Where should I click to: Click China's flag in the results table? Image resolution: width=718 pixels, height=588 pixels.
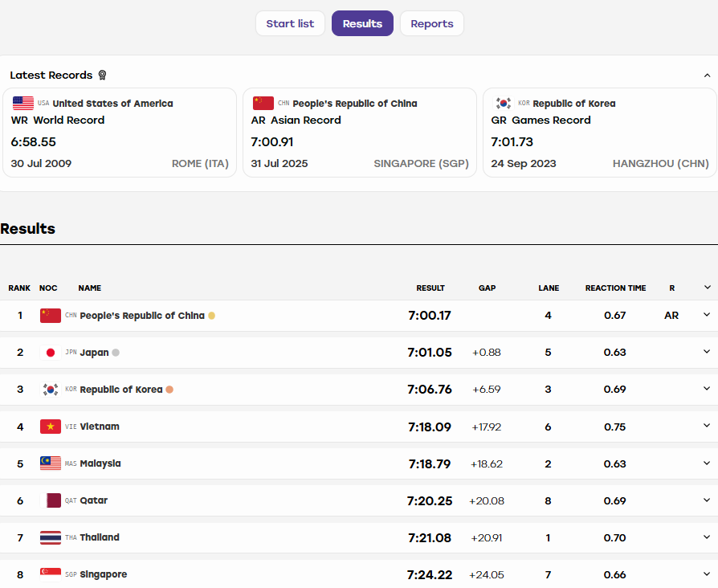pyautogui.click(x=51, y=316)
